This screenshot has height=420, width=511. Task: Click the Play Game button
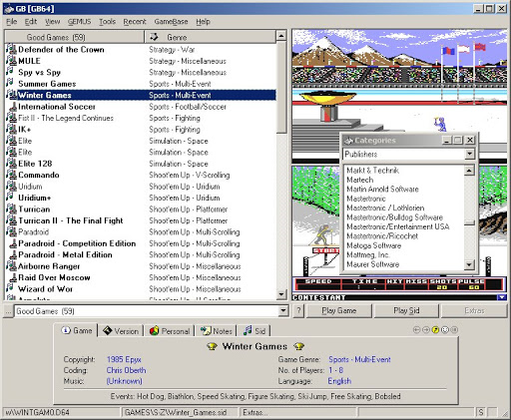click(339, 311)
